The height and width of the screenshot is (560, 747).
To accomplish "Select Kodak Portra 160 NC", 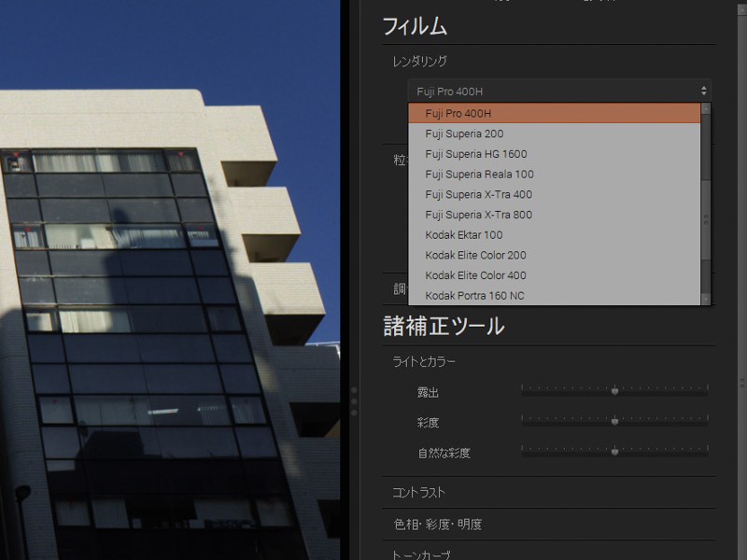I will (555, 295).
